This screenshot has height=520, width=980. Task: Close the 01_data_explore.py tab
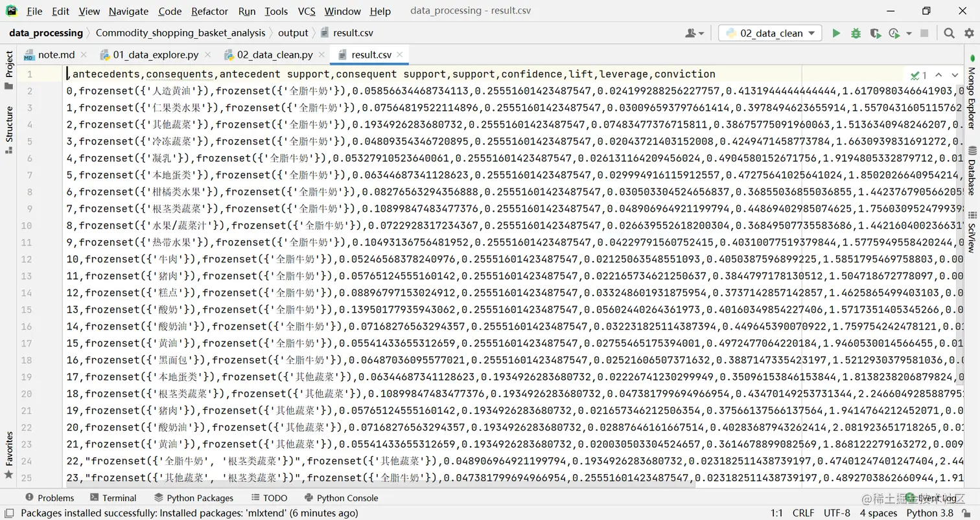[208, 55]
